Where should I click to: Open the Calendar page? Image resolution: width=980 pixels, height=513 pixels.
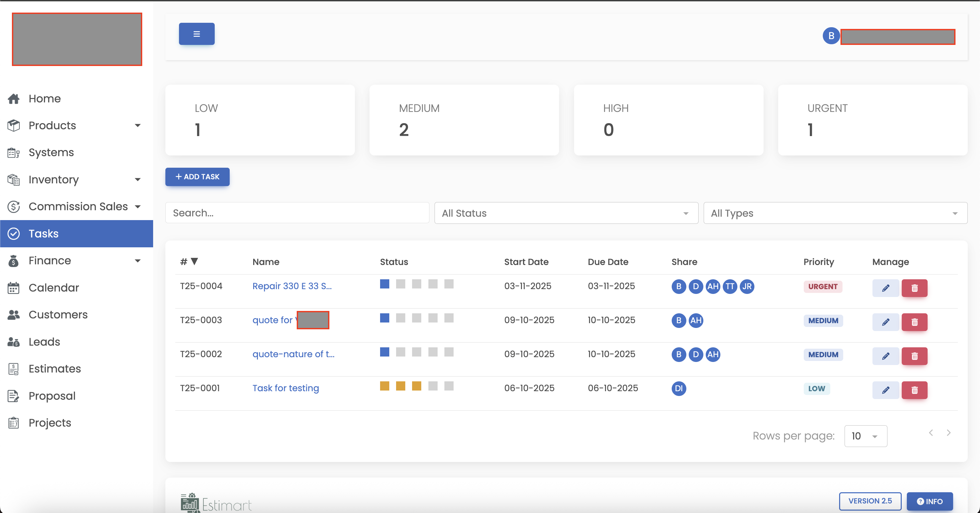coord(54,287)
